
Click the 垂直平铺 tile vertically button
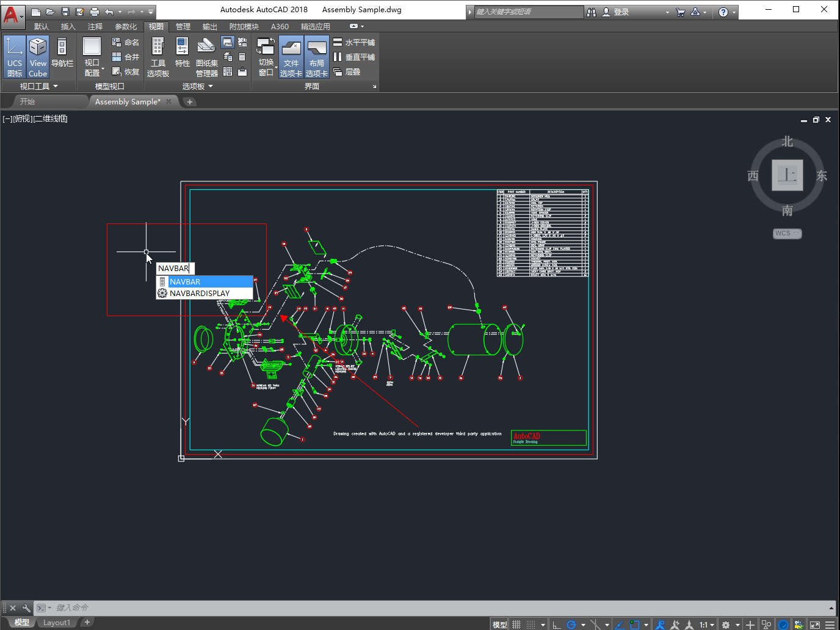point(354,57)
